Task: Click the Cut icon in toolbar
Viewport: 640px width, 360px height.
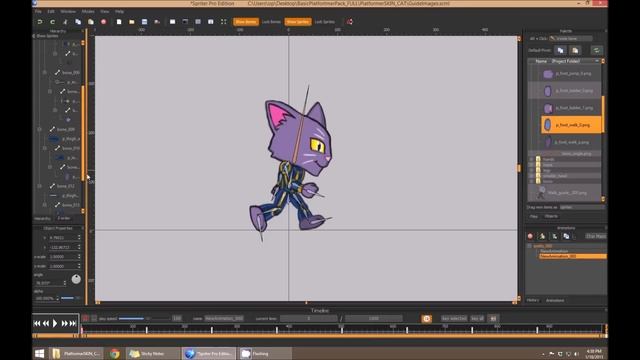Action: 65,22
